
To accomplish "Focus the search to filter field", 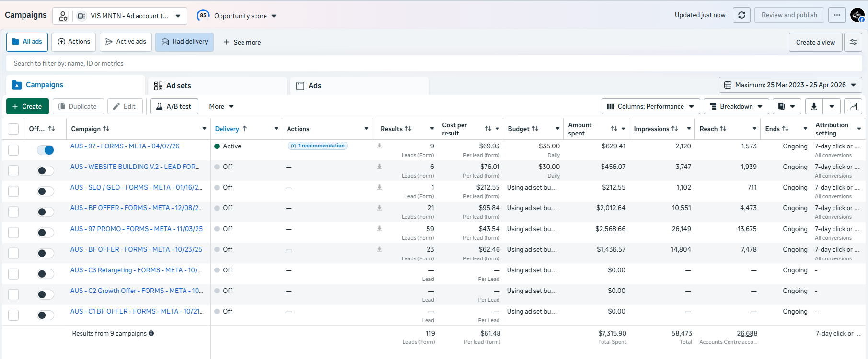I will coord(434,63).
